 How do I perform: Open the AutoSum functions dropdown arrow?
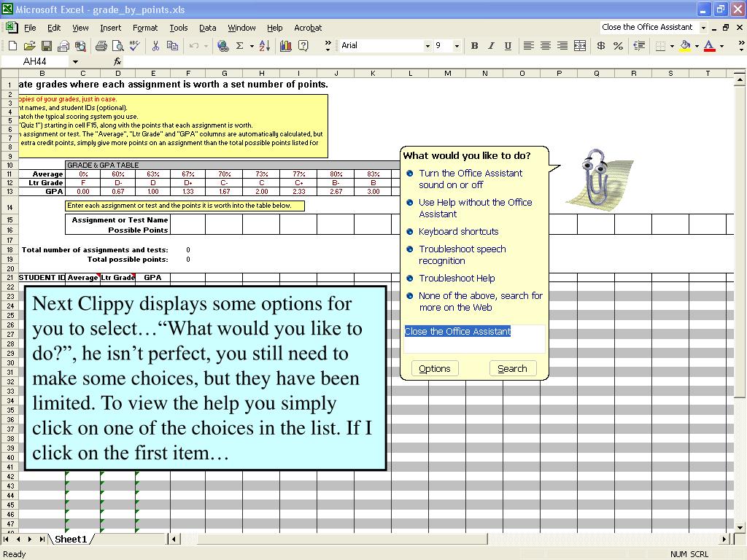(x=252, y=46)
